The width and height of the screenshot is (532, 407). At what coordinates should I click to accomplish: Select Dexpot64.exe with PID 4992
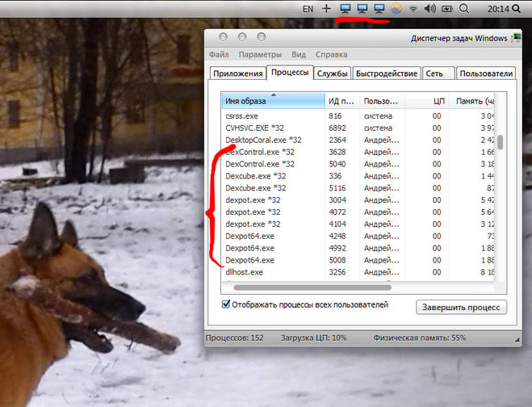point(358,248)
